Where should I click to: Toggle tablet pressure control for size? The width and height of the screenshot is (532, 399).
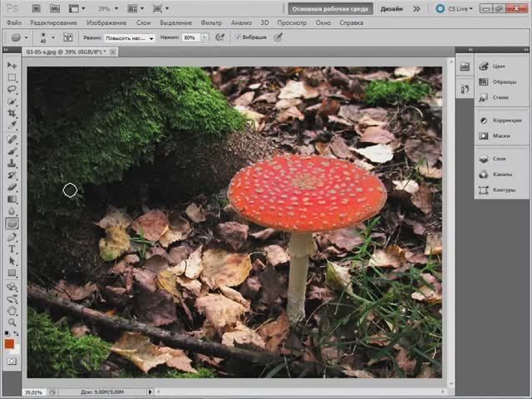pyautogui.click(x=278, y=37)
